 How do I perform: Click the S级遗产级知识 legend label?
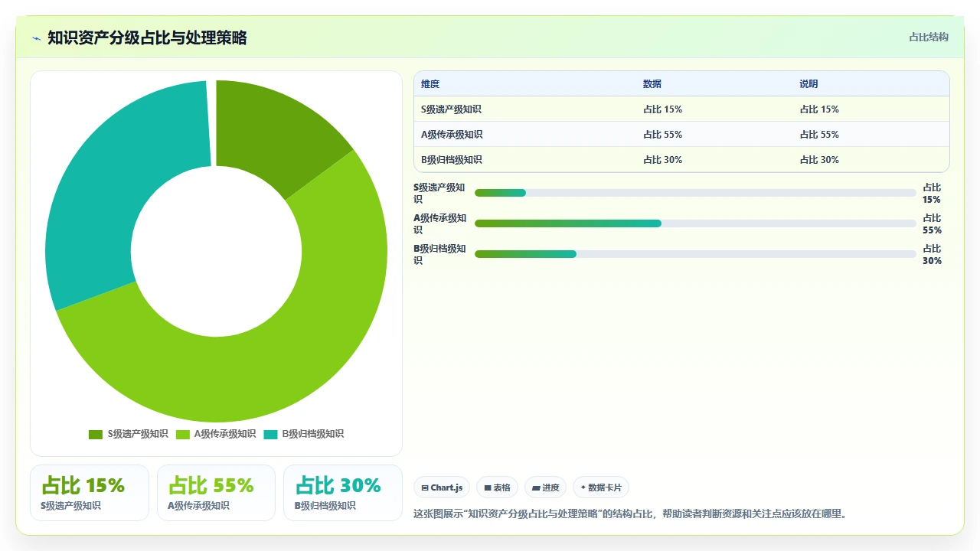click(138, 434)
